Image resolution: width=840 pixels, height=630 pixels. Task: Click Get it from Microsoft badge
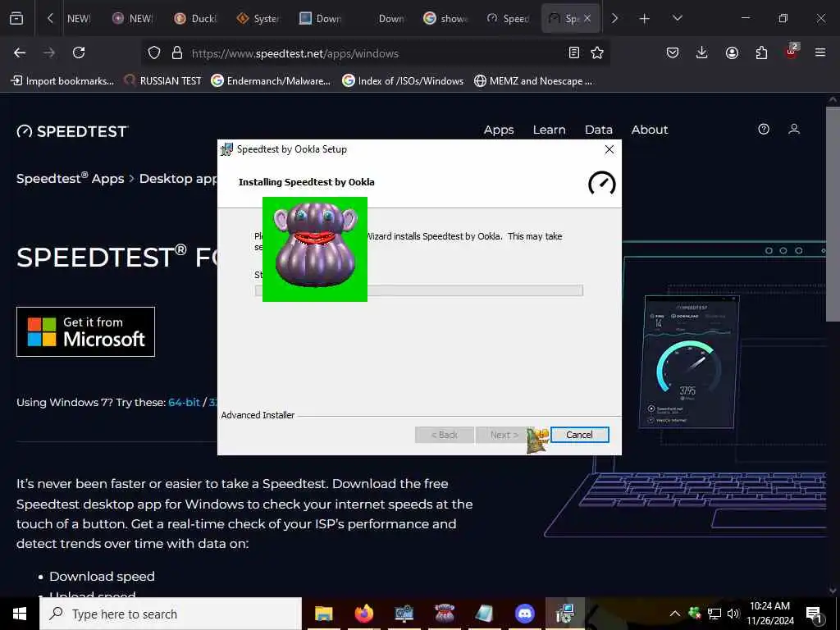[x=85, y=331]
